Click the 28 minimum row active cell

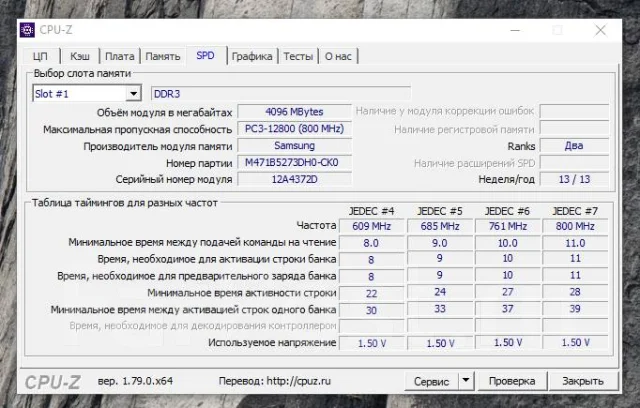pyautogui.click(x=575, y=292)
